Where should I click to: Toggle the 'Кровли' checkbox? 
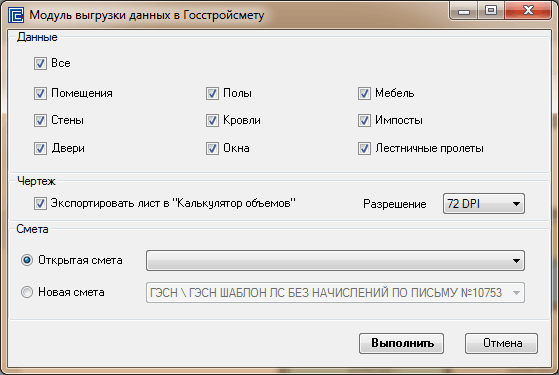pyautogui.click(x=212, y=120)
